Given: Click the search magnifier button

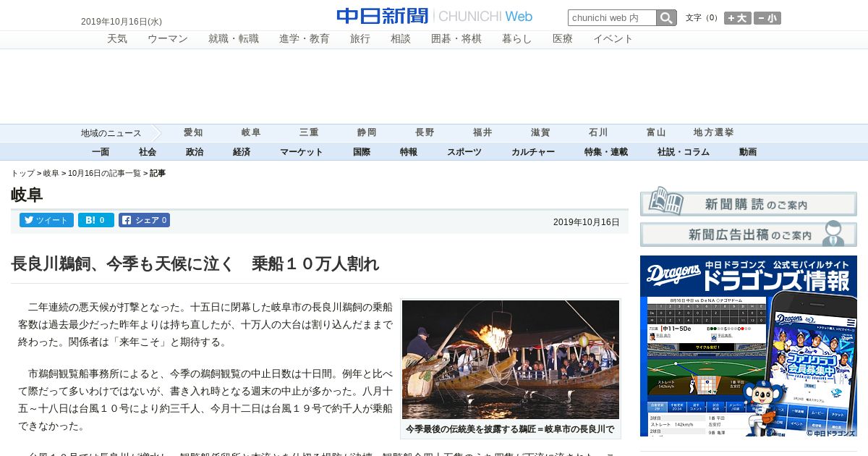Looking at the screenshot, I should click(x=666, y=17).
